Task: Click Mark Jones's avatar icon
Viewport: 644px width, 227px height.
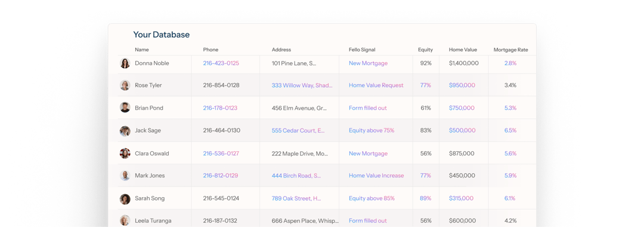Action: pyautogui.click(x=125, y=176)
